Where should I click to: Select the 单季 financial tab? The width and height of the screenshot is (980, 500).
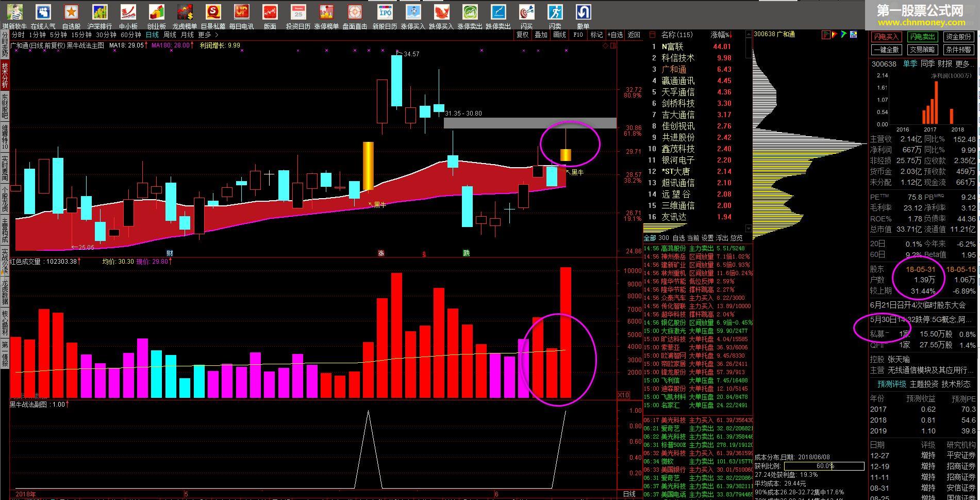910,64
